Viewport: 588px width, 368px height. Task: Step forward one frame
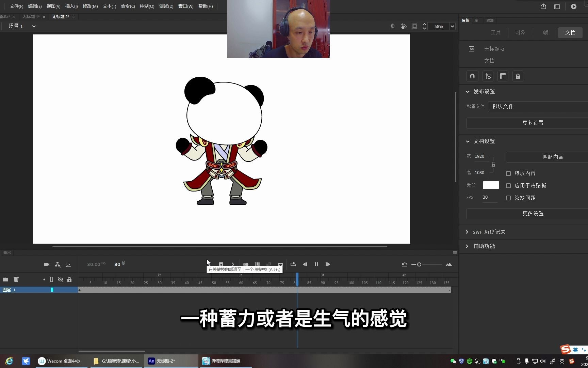(x=328, y=264)
